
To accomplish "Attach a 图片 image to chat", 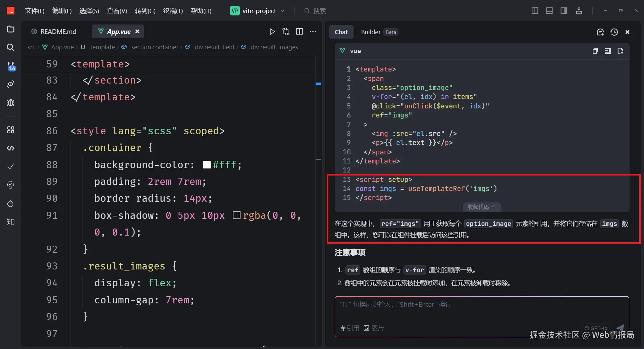I will click(x=374, y=328).
